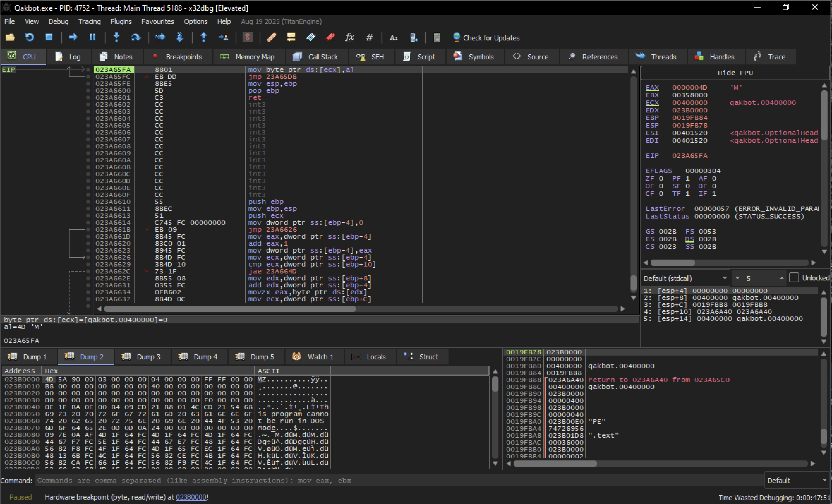Stop debugging with the blue square icon

tap(49, 37)
